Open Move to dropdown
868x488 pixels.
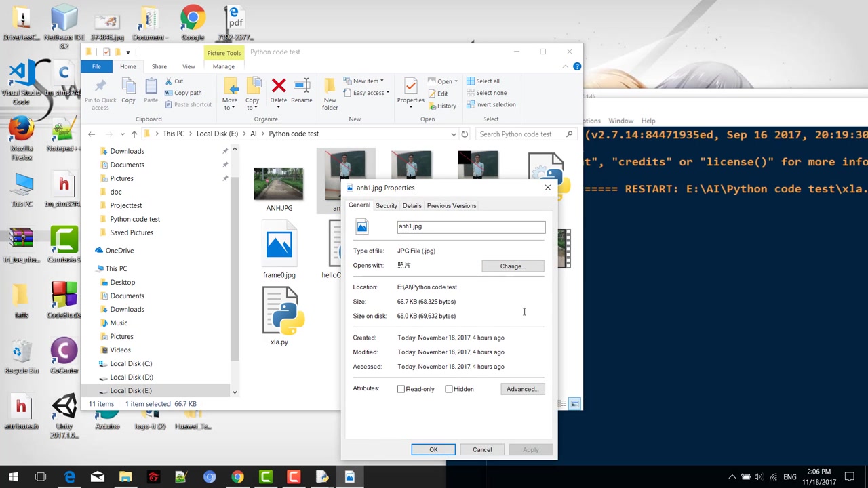[230, 104]
